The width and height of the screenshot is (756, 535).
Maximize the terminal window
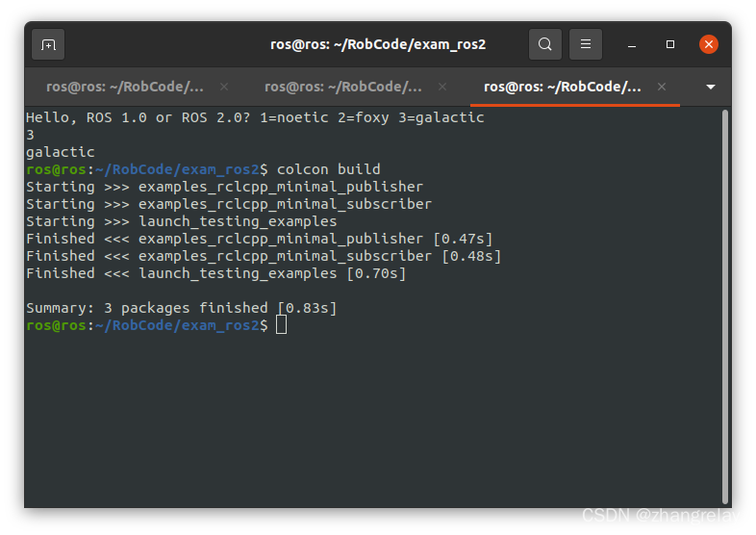point(670,44)
